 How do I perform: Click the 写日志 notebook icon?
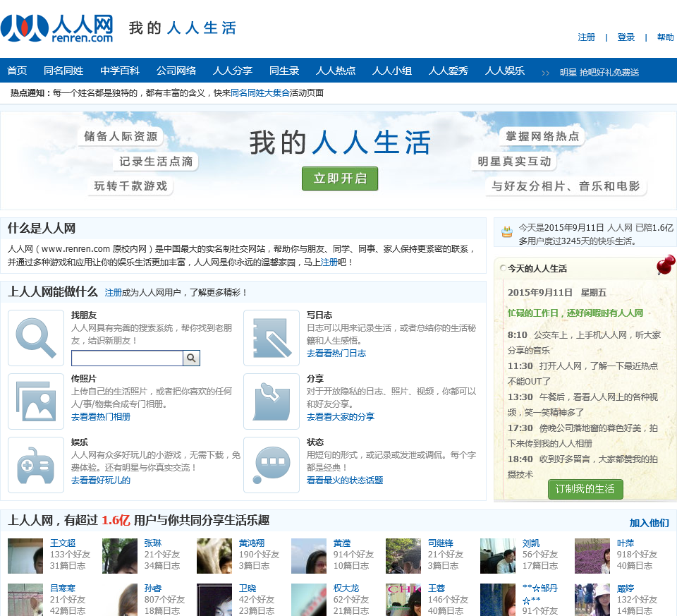pyautogui.click(x=272, y=338)
